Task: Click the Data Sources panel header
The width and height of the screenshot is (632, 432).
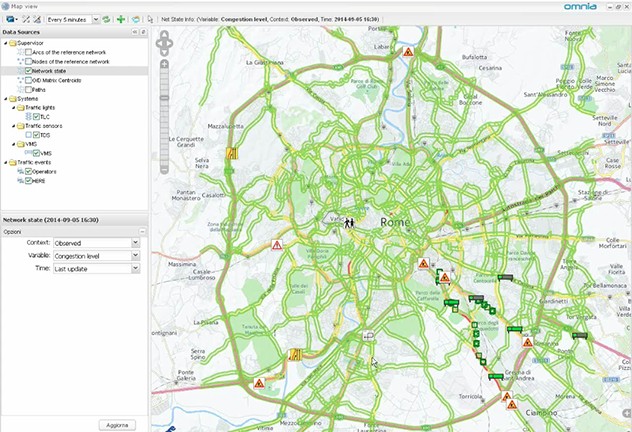Action: point(74,32)
